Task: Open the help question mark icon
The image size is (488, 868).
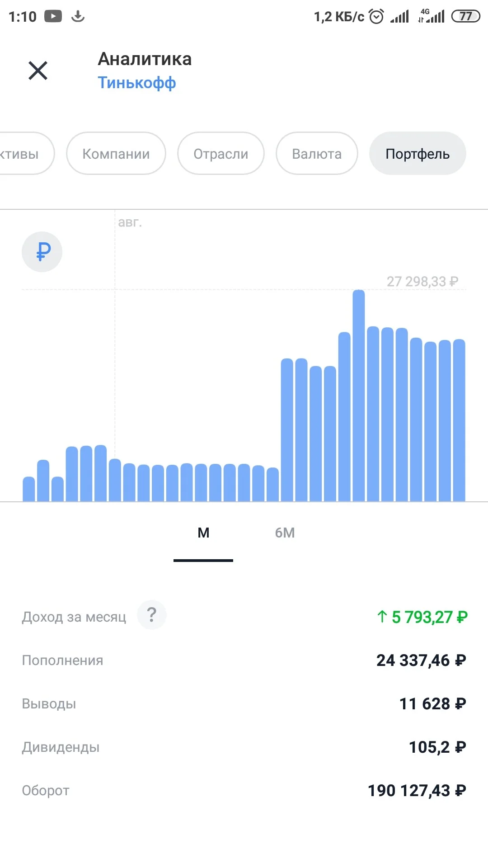Action: click(x=152, y=615)
